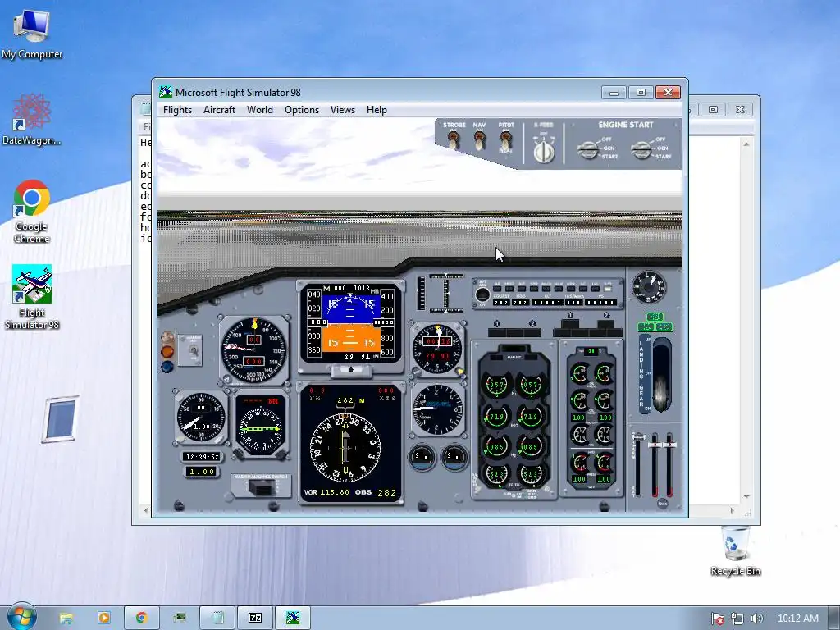
Task: Click the orange warning light
Action: (x=167, y=352)
